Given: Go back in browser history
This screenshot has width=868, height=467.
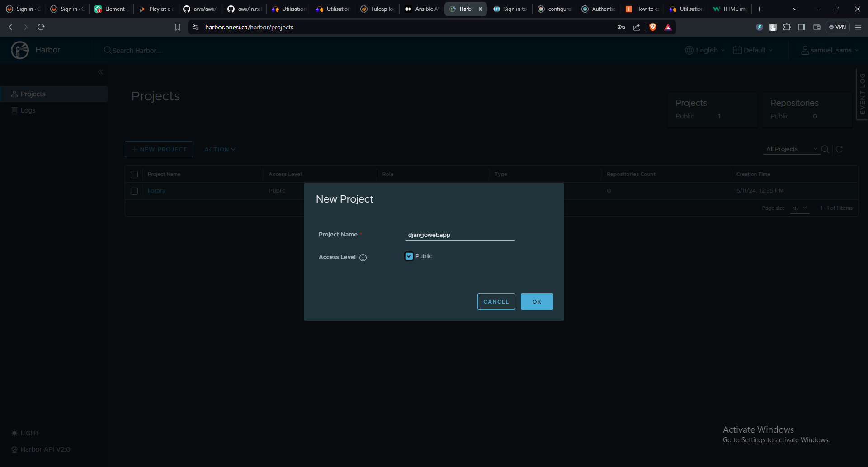Looking at the screenshot, I should pyautogui.click(x=10, y=27).
